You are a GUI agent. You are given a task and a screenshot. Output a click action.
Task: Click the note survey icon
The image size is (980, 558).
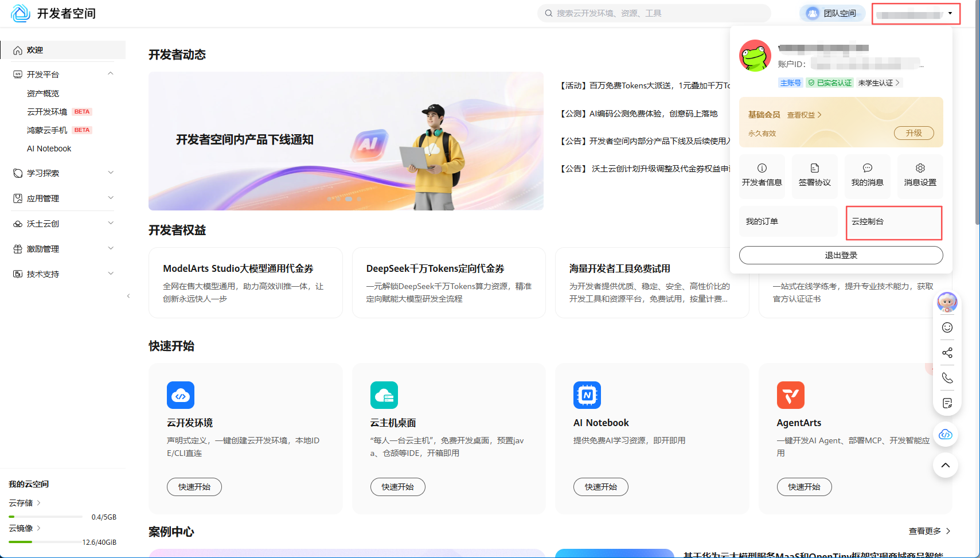(x=947, y=403)
